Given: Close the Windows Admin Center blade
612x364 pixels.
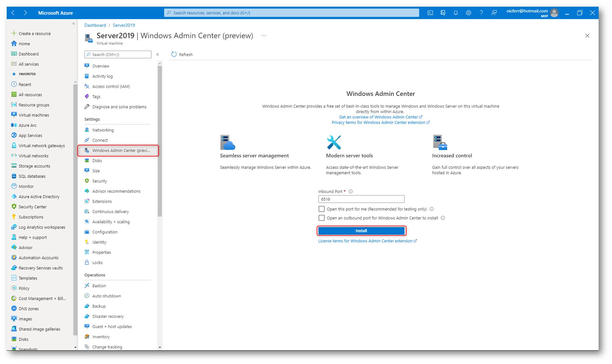Looking at the screenshot, I should [587, 36].
